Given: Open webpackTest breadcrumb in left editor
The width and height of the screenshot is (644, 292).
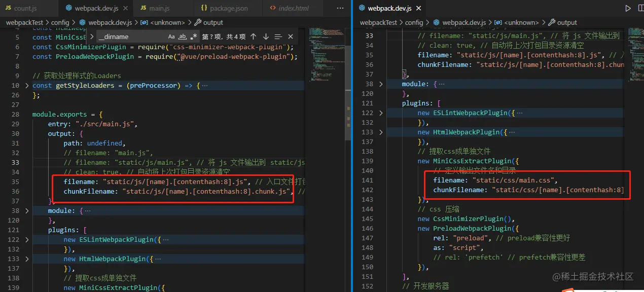Looking at the screenshot, I should (x=24, y=22).
